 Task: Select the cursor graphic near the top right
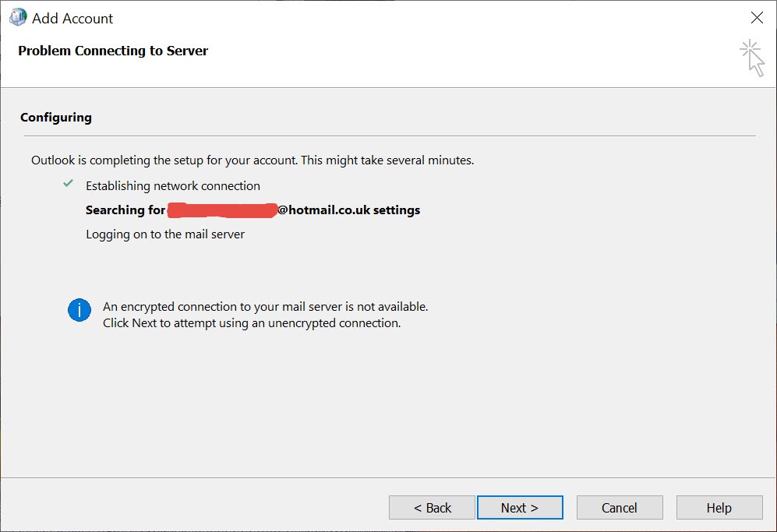pos(751,57)
